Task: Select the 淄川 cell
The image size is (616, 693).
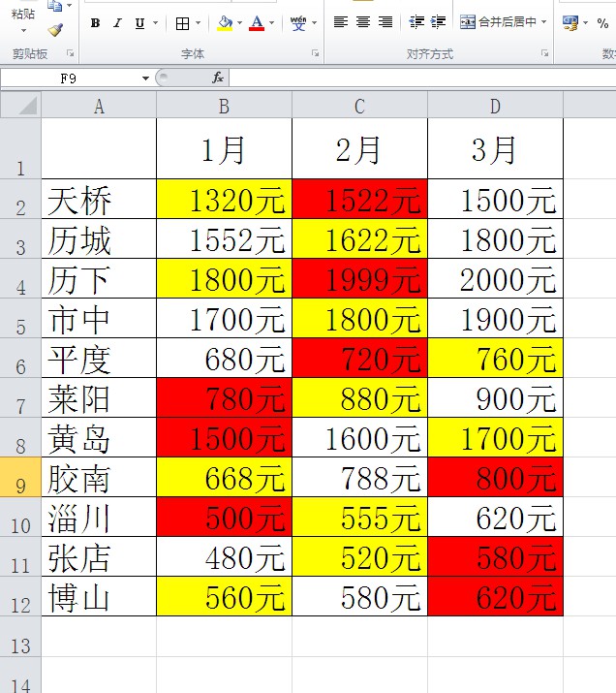Action: (x=99, y=518)
